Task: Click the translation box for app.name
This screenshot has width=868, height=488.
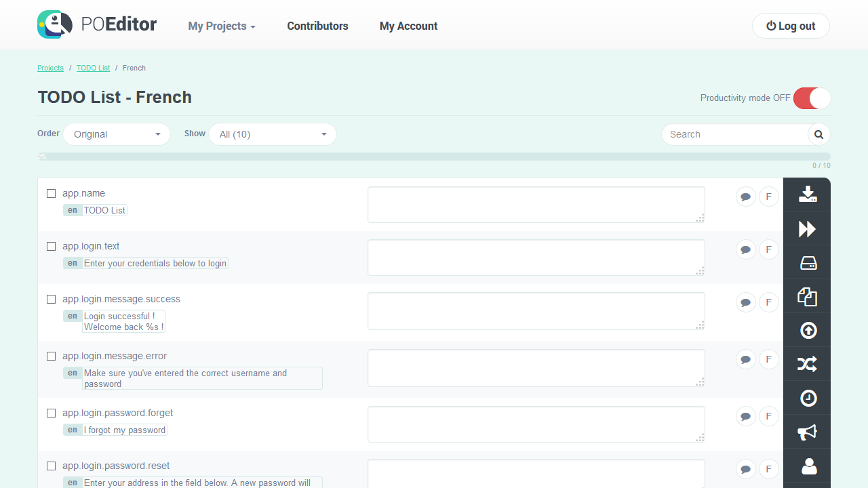Action: click(536, 205)
